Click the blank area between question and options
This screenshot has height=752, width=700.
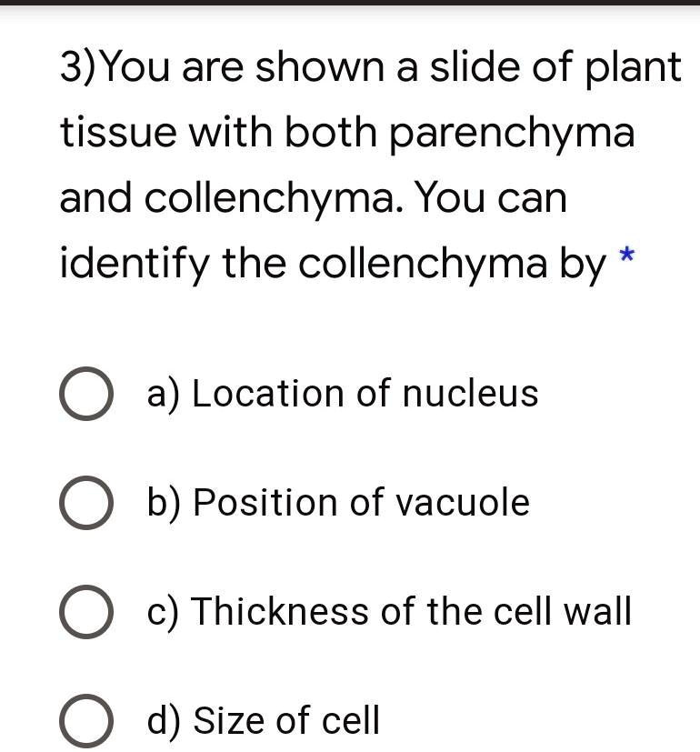coord(350,318)
